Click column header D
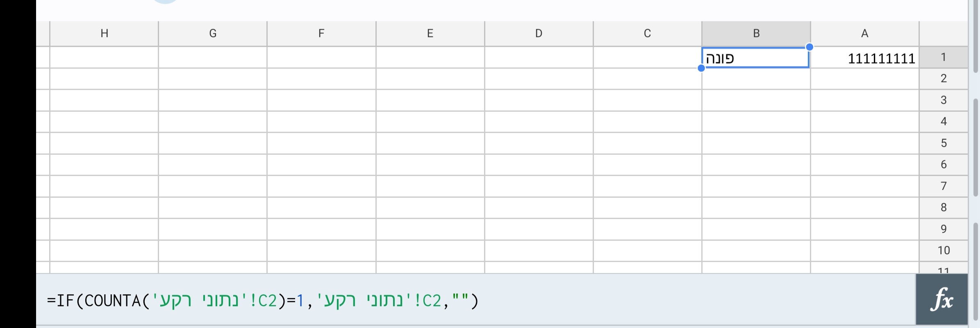The image size is (980, 328). 538,33
